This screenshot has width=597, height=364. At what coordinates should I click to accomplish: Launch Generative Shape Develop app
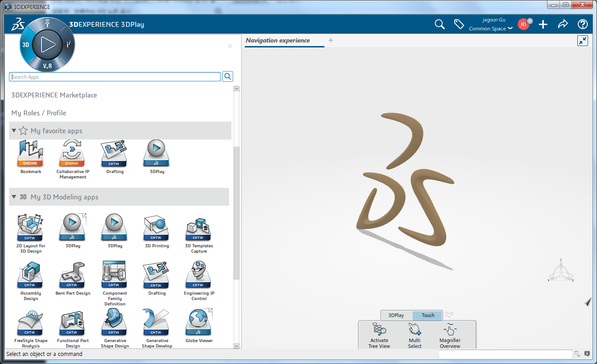point(157,328)
